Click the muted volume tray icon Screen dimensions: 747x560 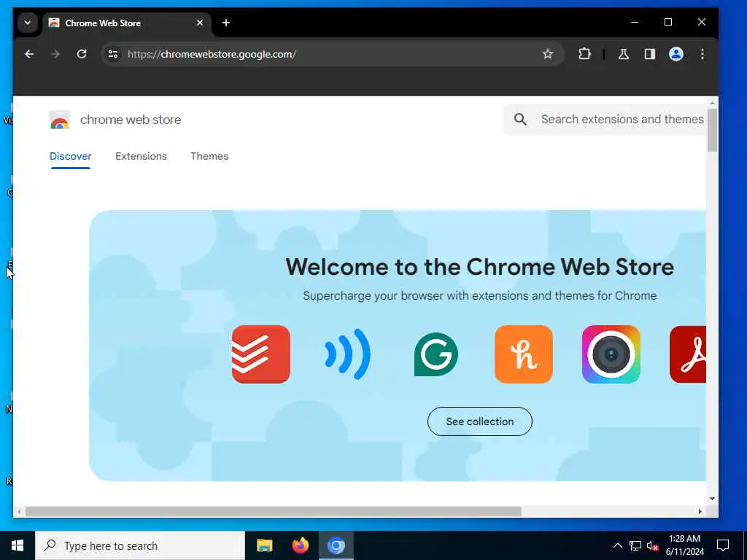point(653,545)
